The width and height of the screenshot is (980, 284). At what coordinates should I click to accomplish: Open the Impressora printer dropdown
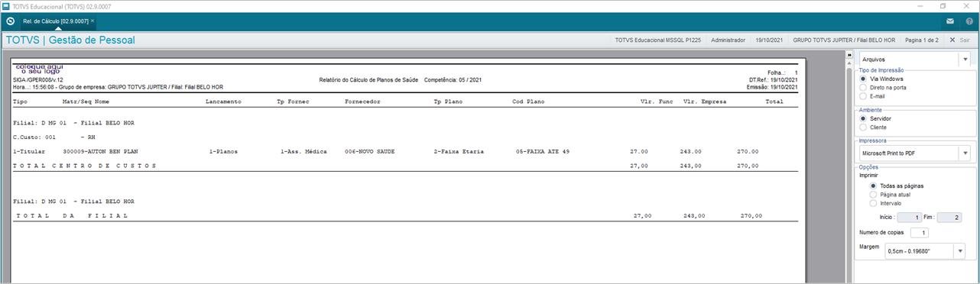point(914,154)
